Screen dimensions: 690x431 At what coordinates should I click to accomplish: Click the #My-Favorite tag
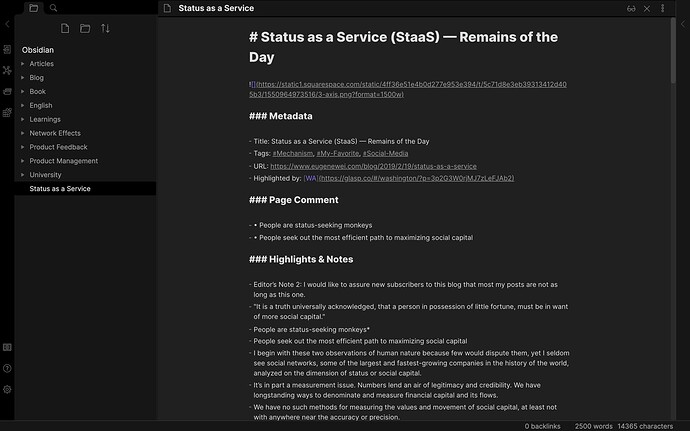coord(338,153)
